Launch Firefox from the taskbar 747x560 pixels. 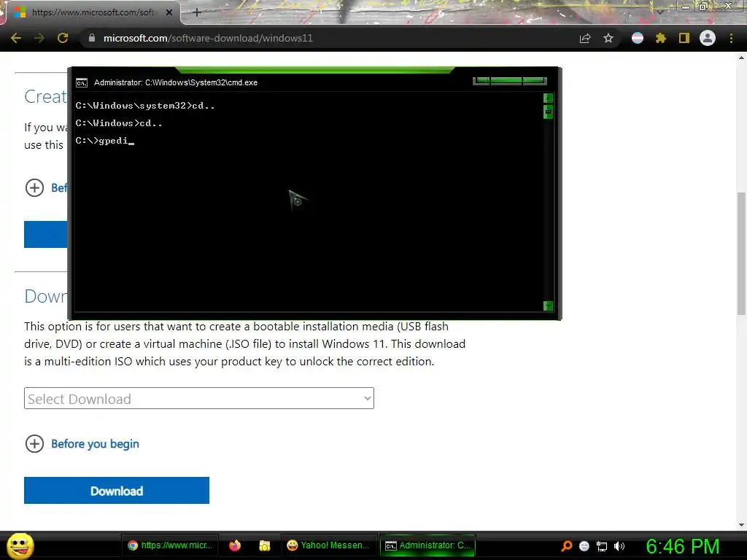click(235, 545)
